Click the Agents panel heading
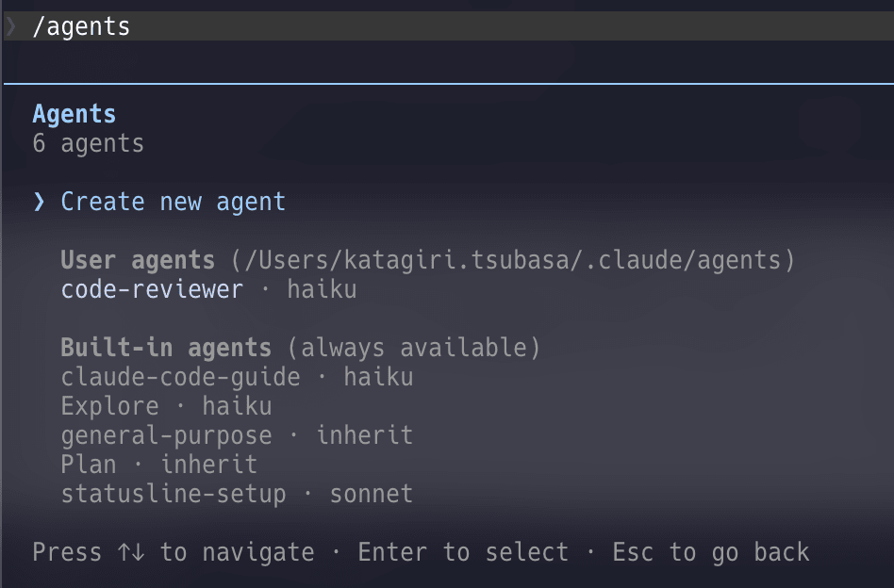 74,114
